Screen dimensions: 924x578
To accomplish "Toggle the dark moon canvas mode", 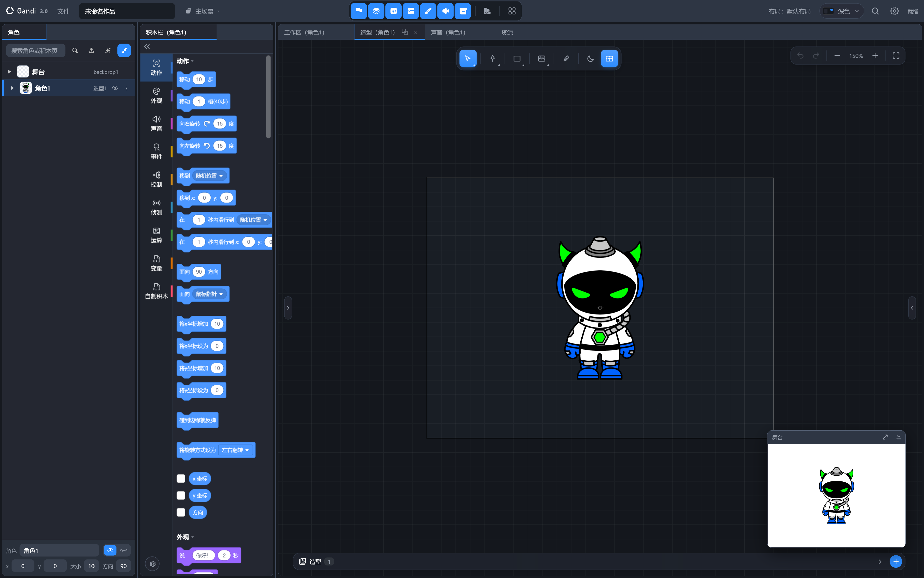I will [x=590, y=59].
